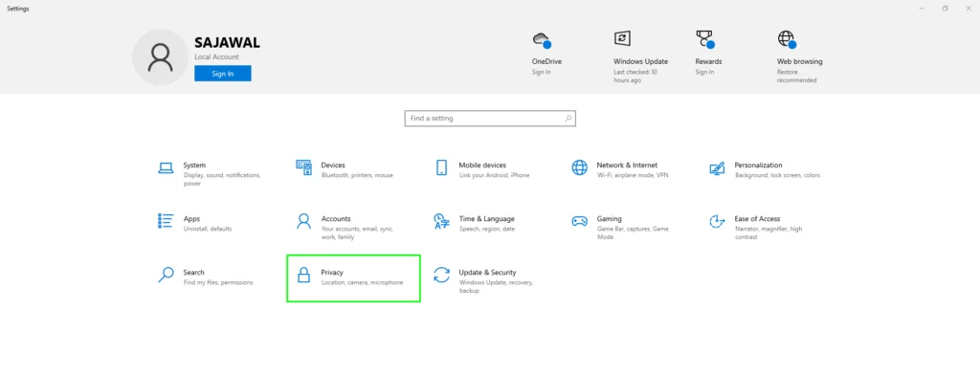This screenshot has height=377, width=980.
Task: Click 'Game Bar, captures, Game Mode' text
Action: pos(633,233)
